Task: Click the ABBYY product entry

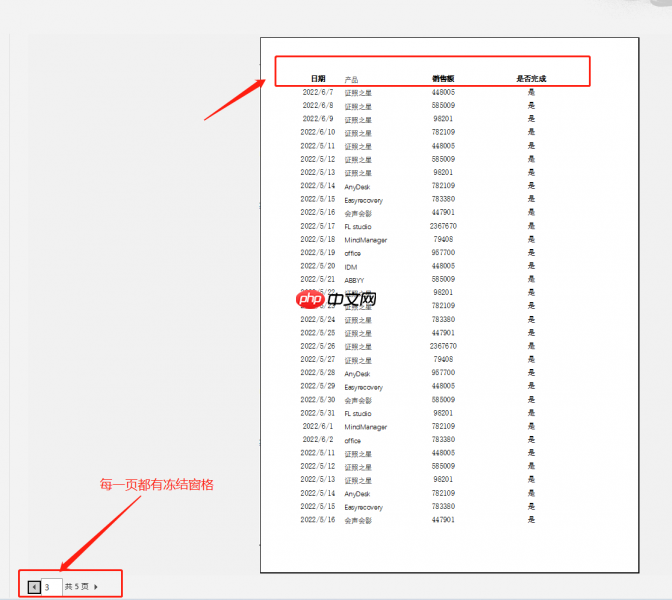Action: [354, 280]
